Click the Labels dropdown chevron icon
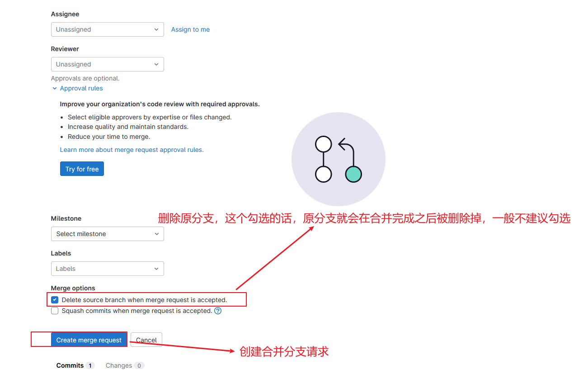The width and height of the screenshot is (588, 374). click(156, 269)
